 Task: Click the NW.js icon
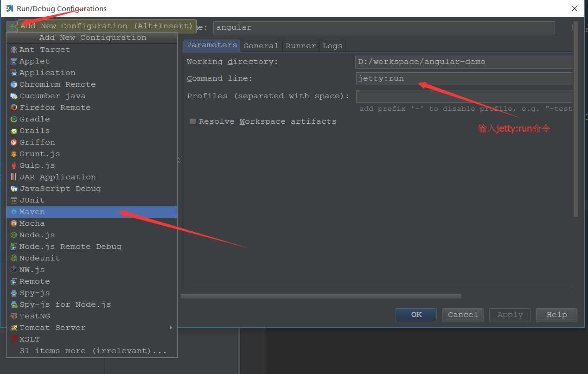pos(14,270)
